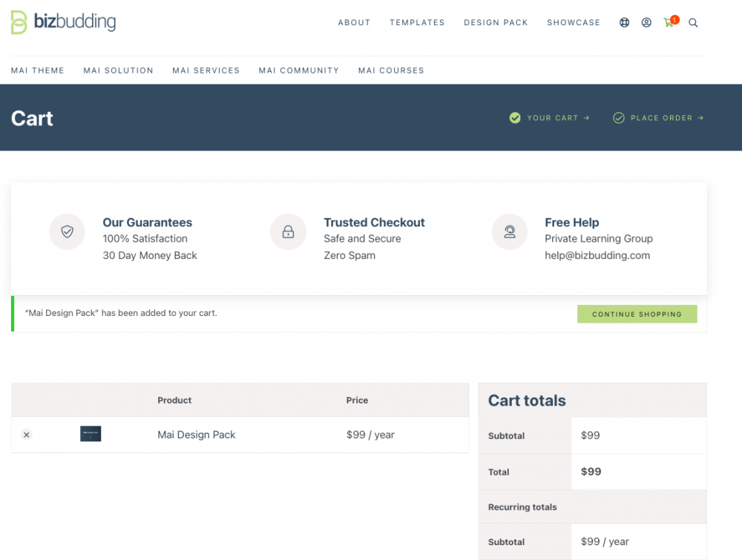Click the help@bizbudding.com email text
This screenshot has height=560, width=742.
point(597,255)
